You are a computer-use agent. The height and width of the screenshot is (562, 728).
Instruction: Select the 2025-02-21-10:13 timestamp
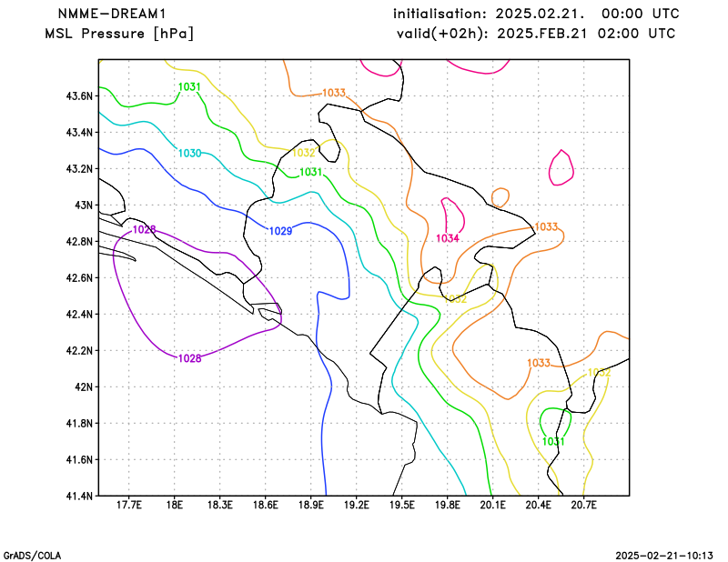[664, 556]
